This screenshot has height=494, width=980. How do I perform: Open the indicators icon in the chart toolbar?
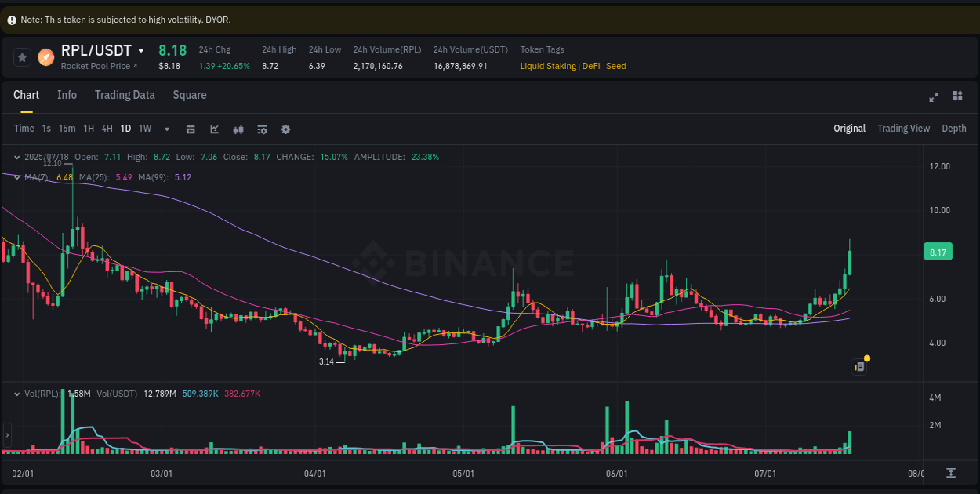(x=262, y=129)
